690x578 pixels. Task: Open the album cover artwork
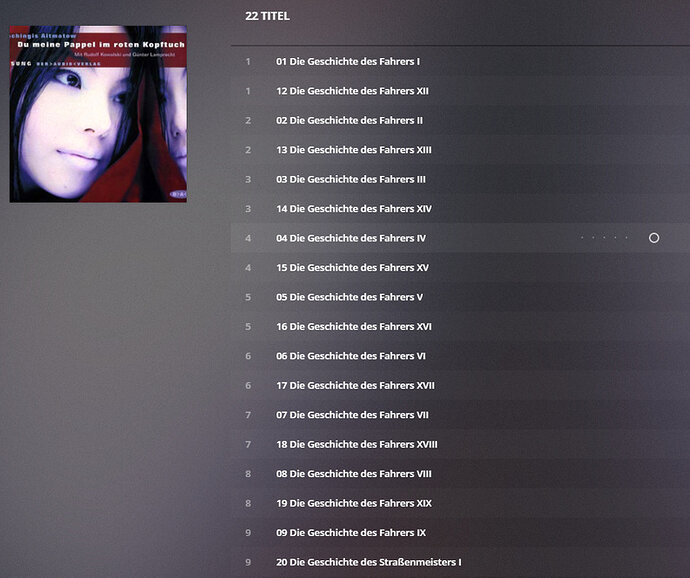(98, 114)
